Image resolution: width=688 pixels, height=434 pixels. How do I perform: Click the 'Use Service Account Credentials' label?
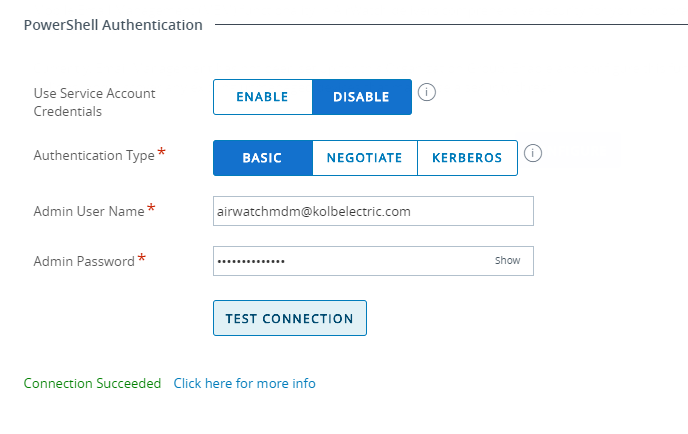(95, 102)
